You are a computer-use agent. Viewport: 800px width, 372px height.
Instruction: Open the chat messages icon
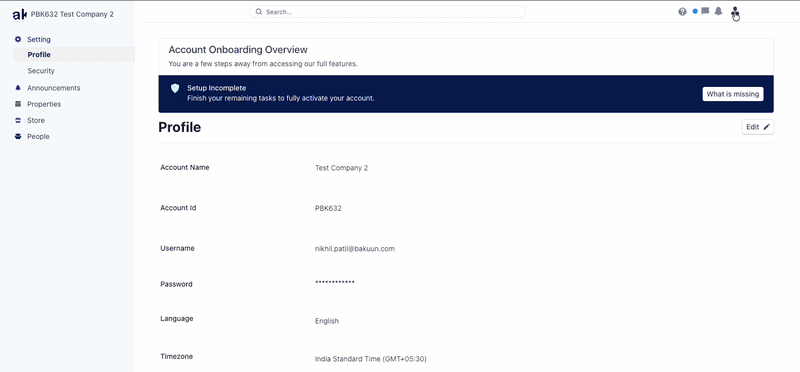(x=705, y=11)
